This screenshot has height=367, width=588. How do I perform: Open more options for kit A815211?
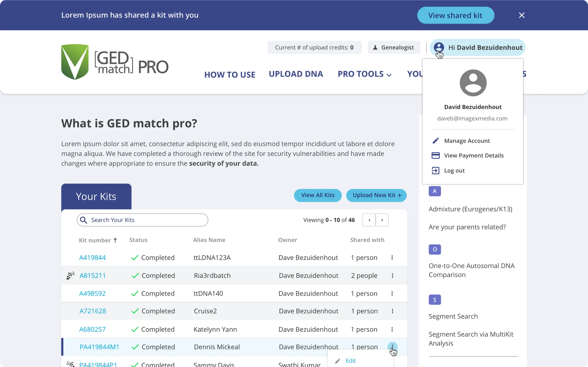tap(392, 276)
